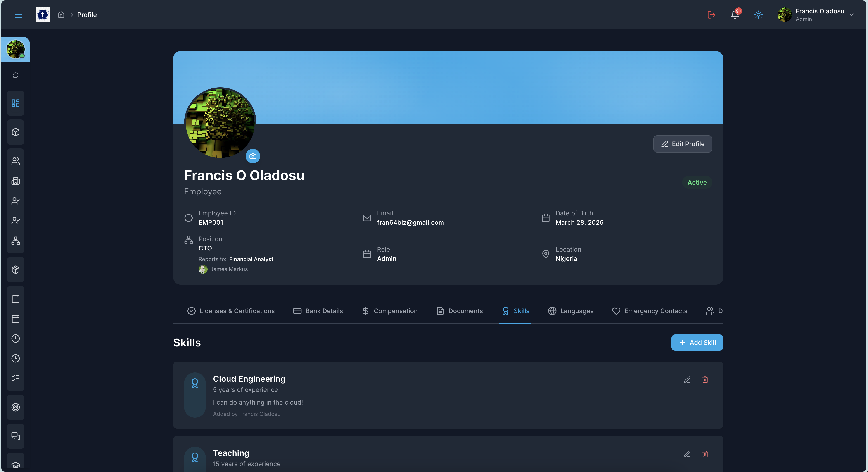This screenshot has height=472, width=868.
Task: Open notifications bell with 9+ badge
Action: click(x=735, y=15)
